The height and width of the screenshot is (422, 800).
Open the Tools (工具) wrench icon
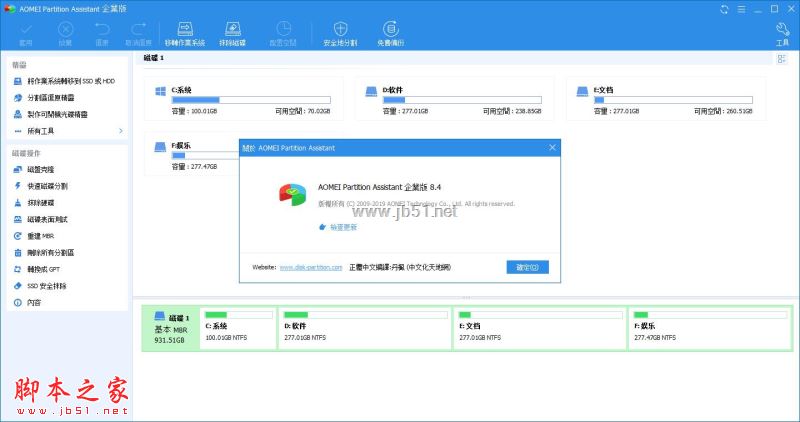click(783, 34)
